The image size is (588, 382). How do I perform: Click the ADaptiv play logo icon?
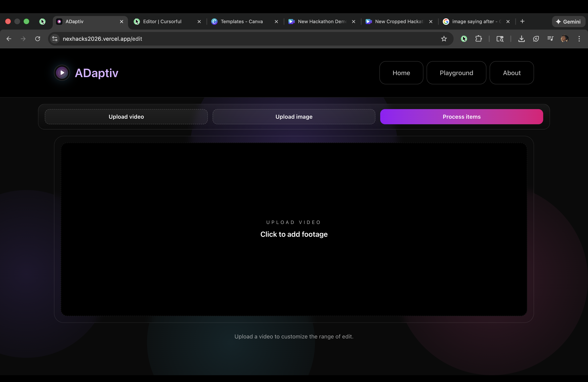tap(62, 73)
